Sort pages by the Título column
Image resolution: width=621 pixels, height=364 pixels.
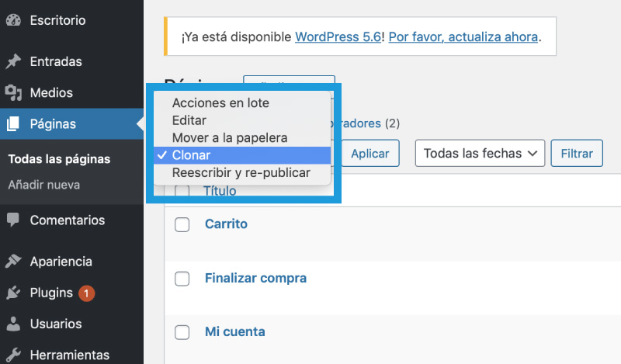point(220,191)
